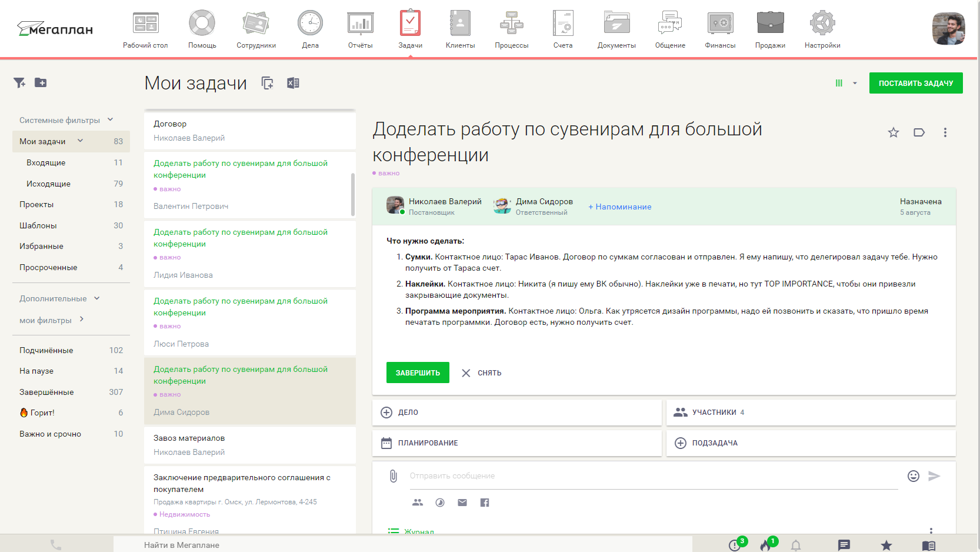The width and height of the screenshot is (980, 552).
Task: Open Клиенты section
Action: click(x=460, y=29)
